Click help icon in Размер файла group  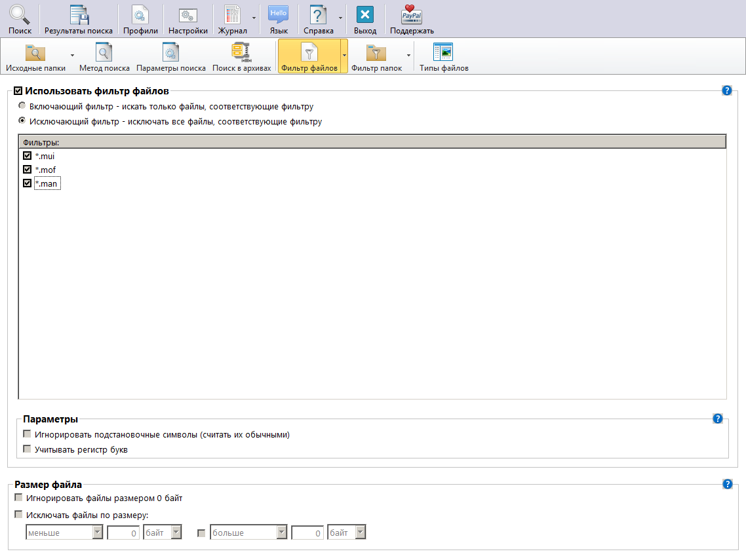coord(727,484)
